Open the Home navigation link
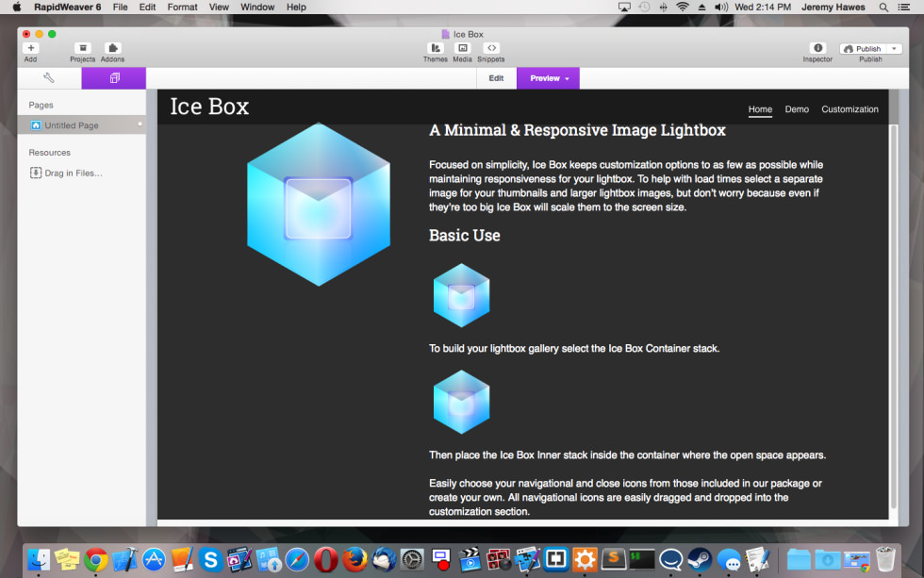This screenshot has height=578, width=924. tap(760, 109)
